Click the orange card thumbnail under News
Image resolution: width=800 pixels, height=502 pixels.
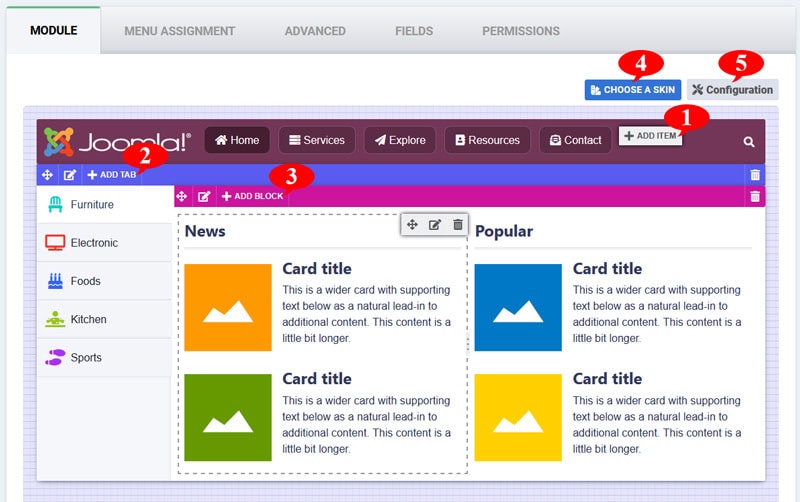click(x=228, y=307)
